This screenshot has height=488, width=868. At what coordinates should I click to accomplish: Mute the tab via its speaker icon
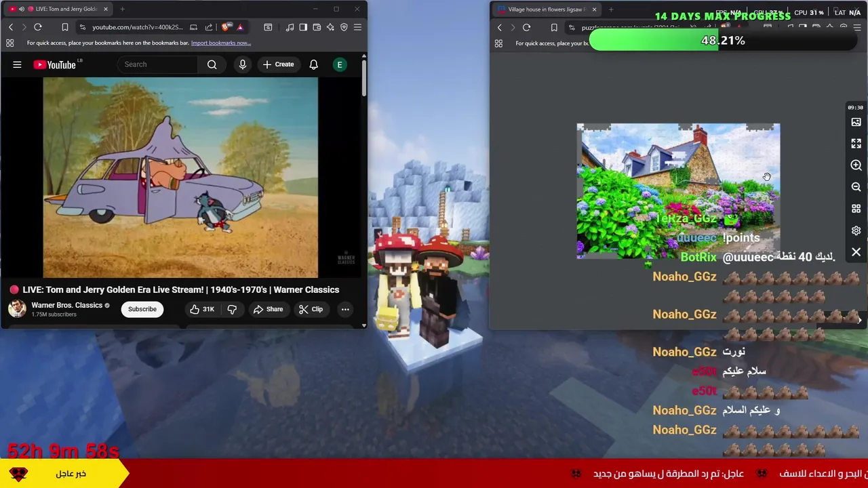22,9
